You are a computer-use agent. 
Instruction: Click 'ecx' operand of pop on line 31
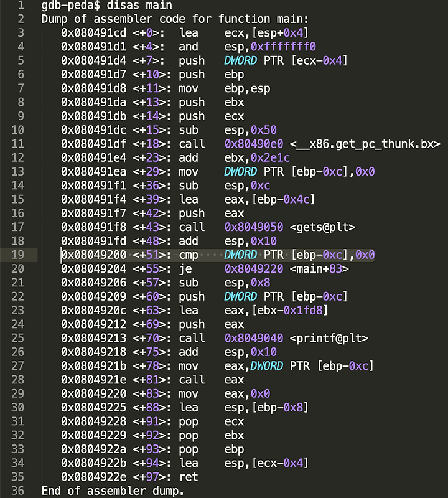[235, 422]
